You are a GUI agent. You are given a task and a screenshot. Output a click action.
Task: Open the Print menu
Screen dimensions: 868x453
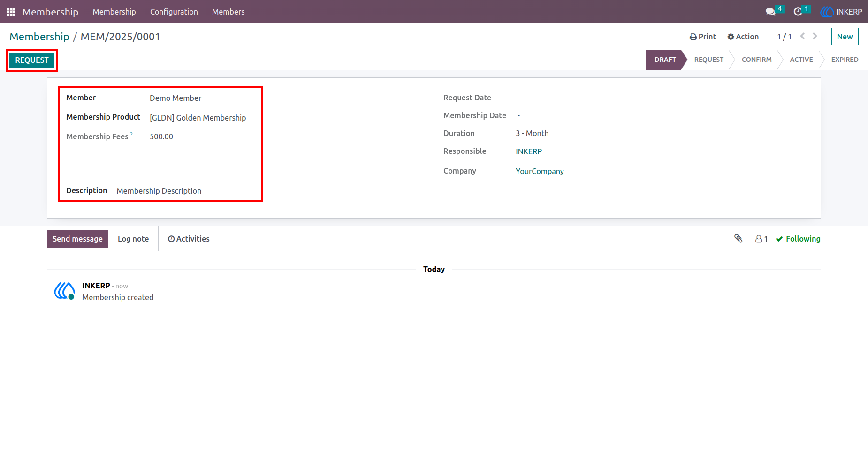coord(703,37)
